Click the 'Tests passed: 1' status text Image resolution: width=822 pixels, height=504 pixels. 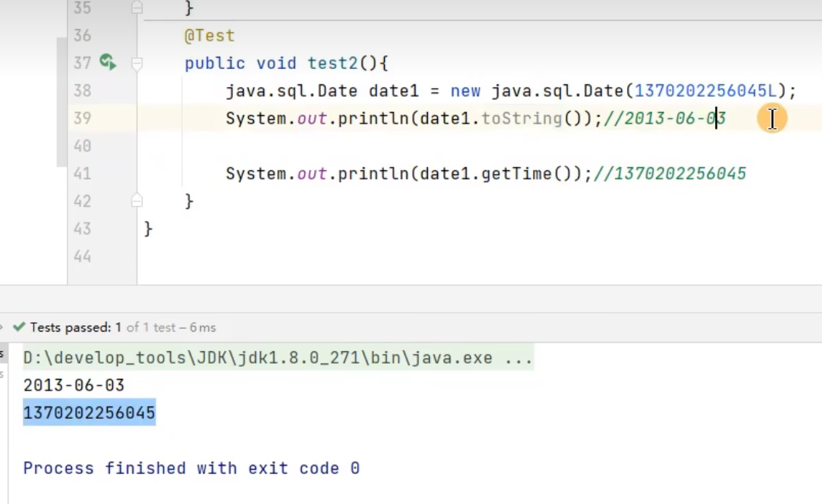(x=76, y=327)
